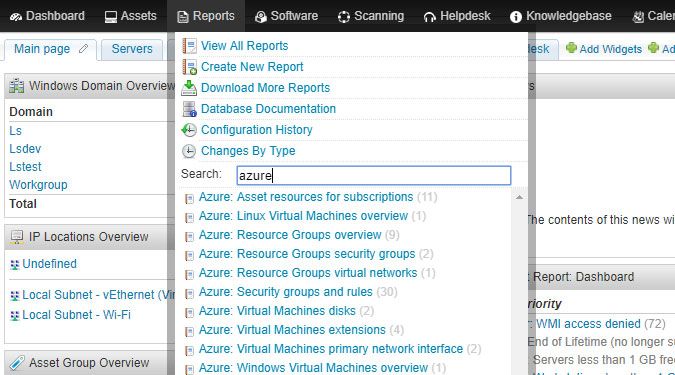
Task: Open the Scanning menu
Action: pyautogui.click(x=371, y=16)
